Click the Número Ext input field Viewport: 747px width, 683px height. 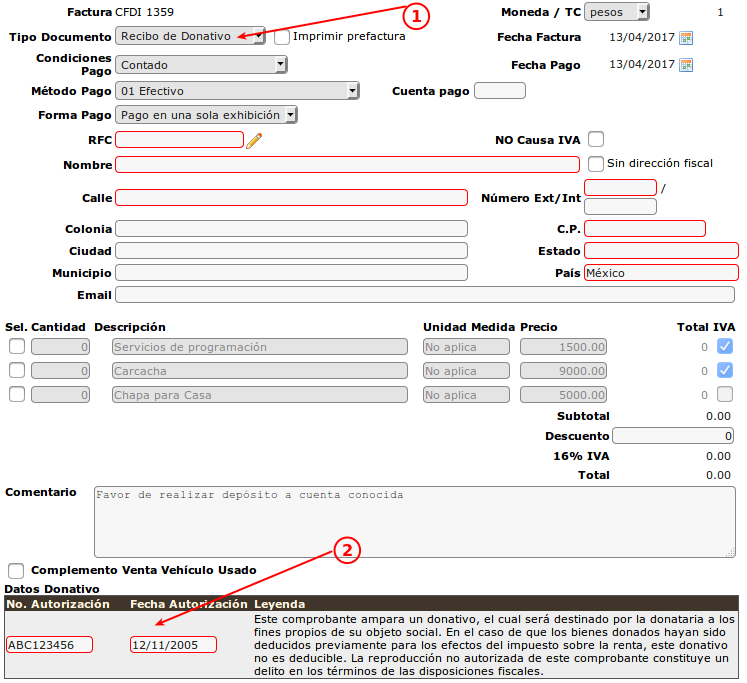tap(620, 187)
